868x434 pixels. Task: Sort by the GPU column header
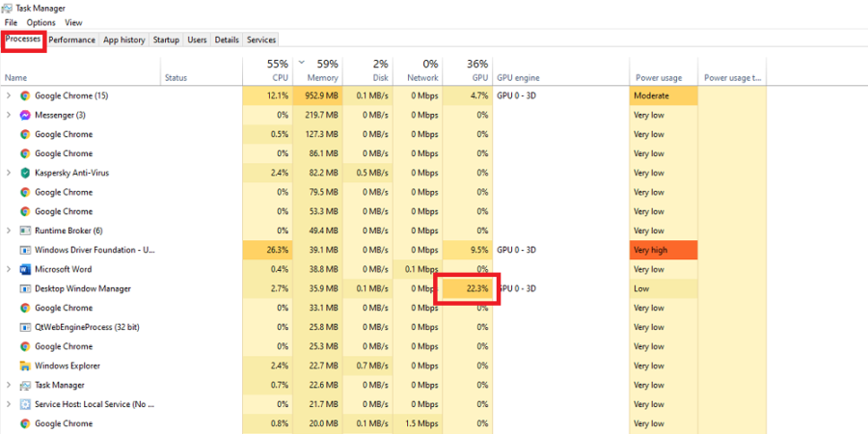[x=467, y=71]
